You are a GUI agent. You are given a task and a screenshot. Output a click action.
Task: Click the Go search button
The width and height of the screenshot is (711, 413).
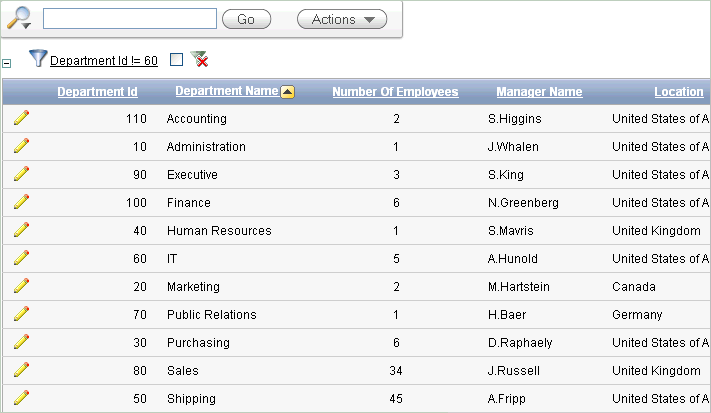pos(246,19)
